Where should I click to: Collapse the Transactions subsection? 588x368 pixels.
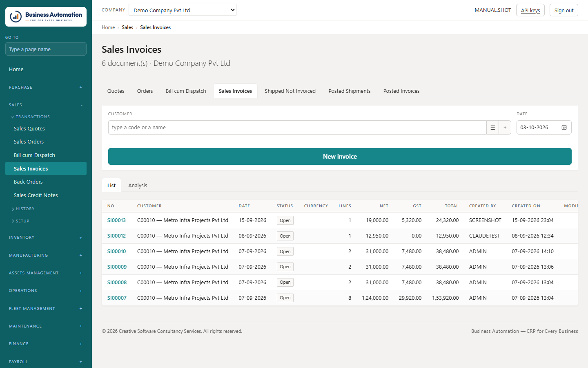30,117
